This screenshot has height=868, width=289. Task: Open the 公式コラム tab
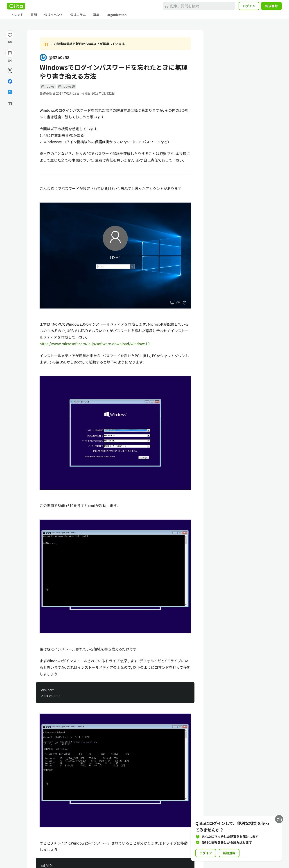78,15
